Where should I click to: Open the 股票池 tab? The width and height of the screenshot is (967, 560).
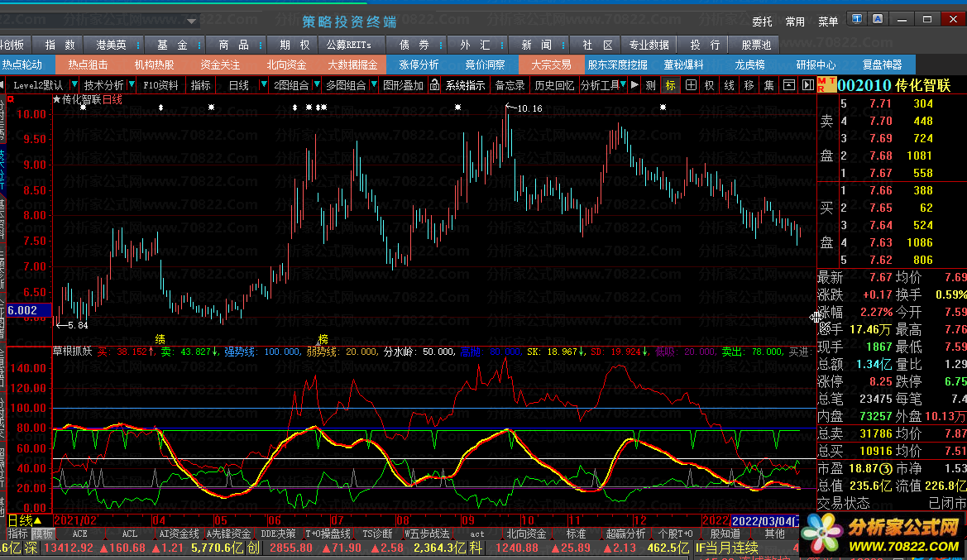click(756, 45)
